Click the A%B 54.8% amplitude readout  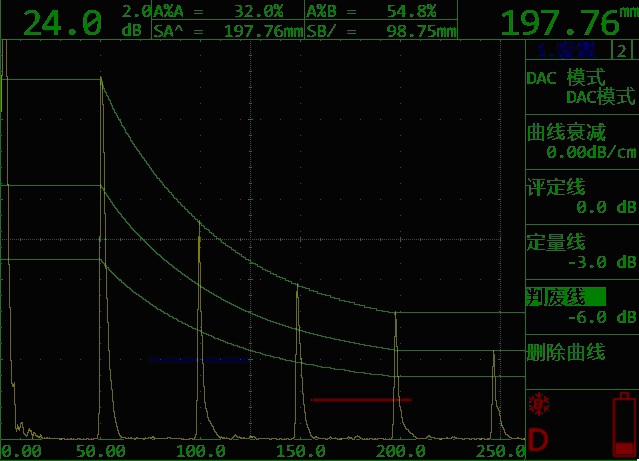coord(380,11)
